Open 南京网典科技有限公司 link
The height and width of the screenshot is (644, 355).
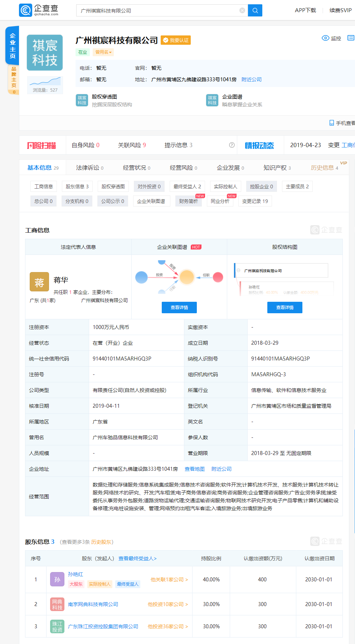coord(93,604)
